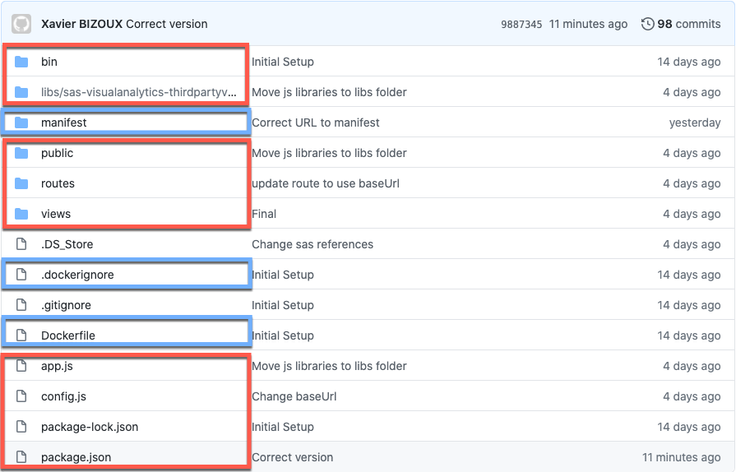Open the package.json file
This screenshot has height=472, width=736.
click(76, 458)
